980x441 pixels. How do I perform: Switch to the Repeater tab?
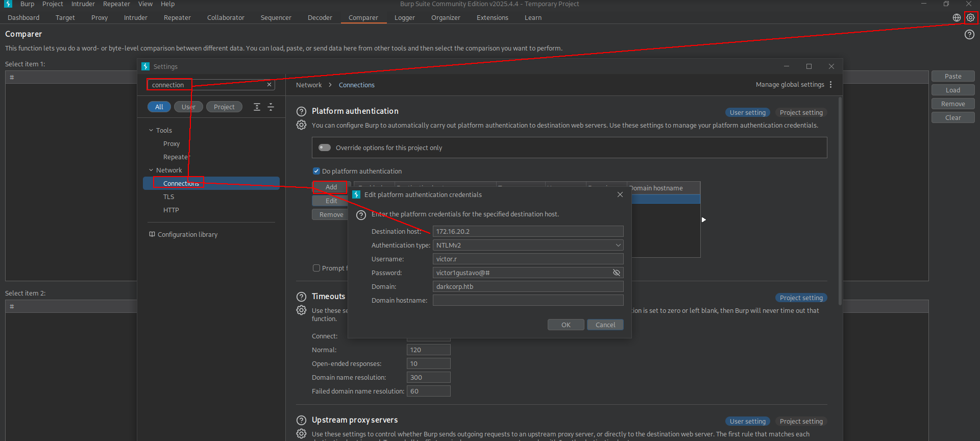point(177,18)
